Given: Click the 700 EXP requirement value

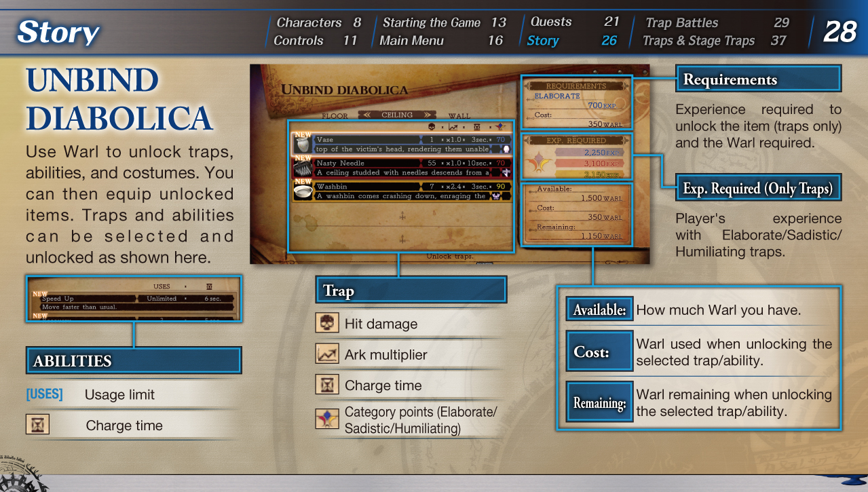Looking at the screenshot, I should point(603,105).
